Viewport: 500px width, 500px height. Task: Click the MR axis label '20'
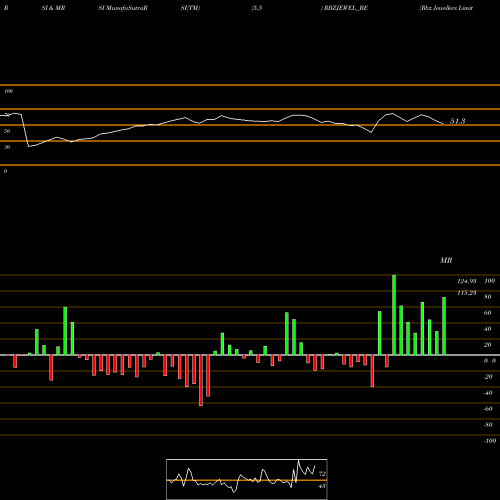click(x=488, y=345)
